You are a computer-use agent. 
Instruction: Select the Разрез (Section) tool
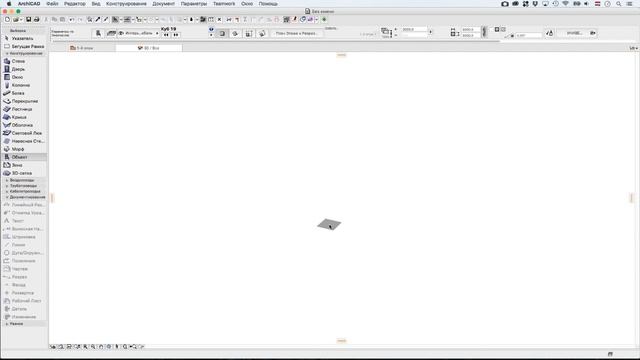click(x=24, y=277)
